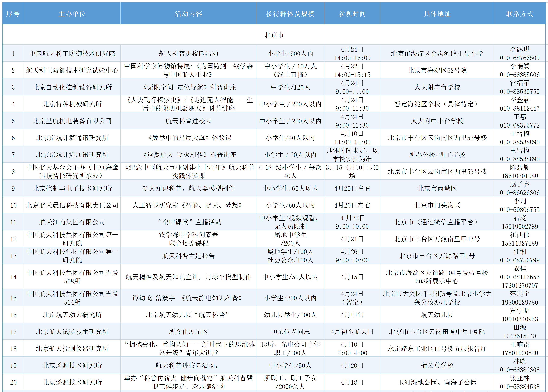This screenshot has height=392, width=548.
Task: Select address cell 人大附丰台学校
Action: click(x=437, y=87)
